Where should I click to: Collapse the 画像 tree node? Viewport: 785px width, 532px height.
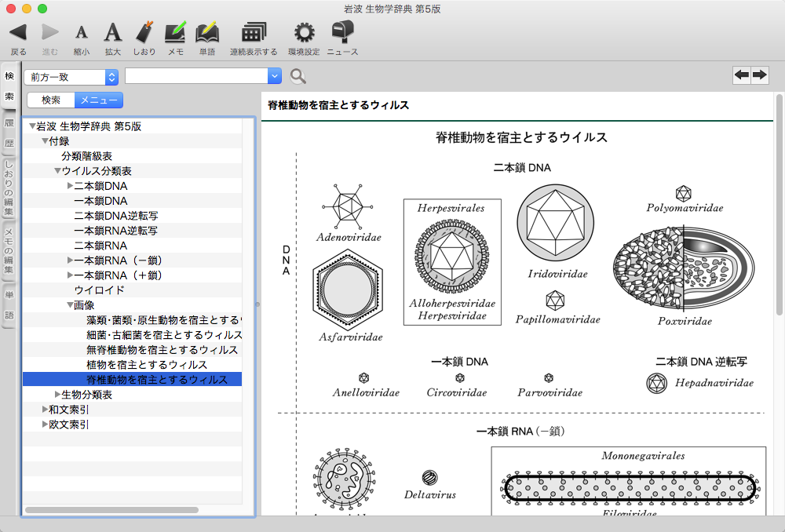(70, 305)
